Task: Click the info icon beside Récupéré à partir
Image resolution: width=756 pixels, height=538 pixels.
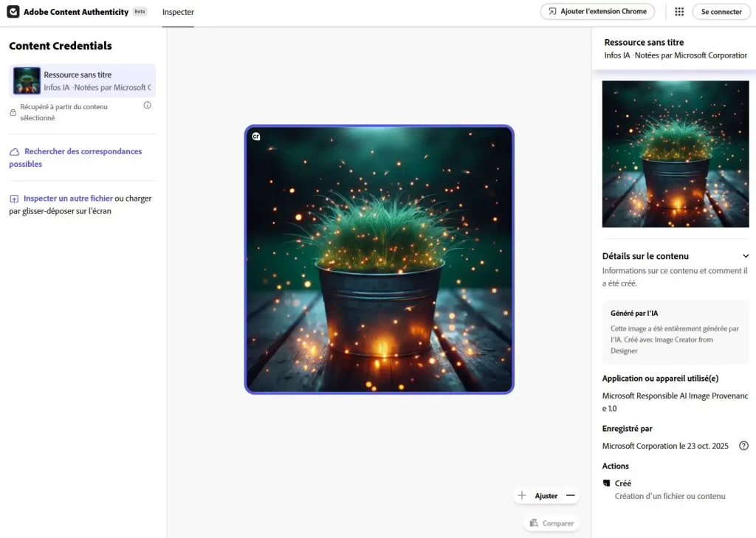Action: pyautogui.click(x=148, y=105)
